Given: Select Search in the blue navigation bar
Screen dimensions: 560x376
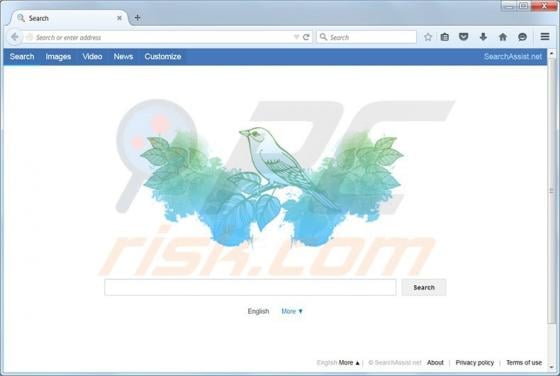Looking at the screenshot, I should pos(22,56).
